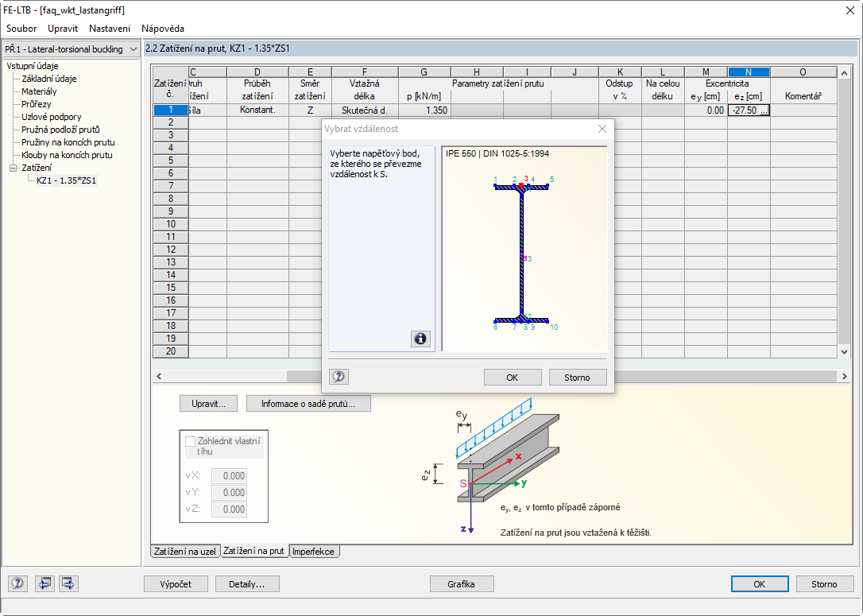The width and height of the screenshot is (863, 616).
Task: Select red stress point 3 on the top flange
Action: (x=522, y=185)
